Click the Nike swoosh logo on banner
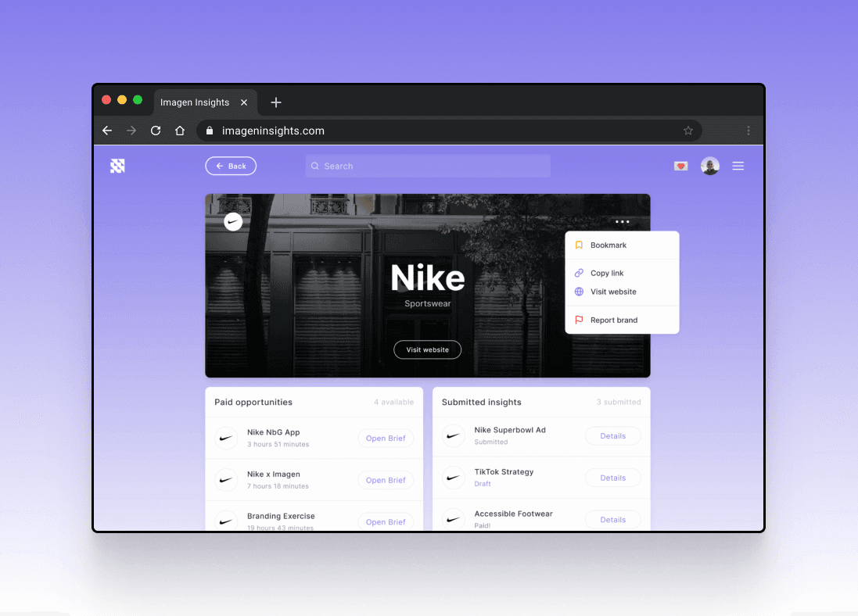Screen dimensions: 858x616 (233, 221)
